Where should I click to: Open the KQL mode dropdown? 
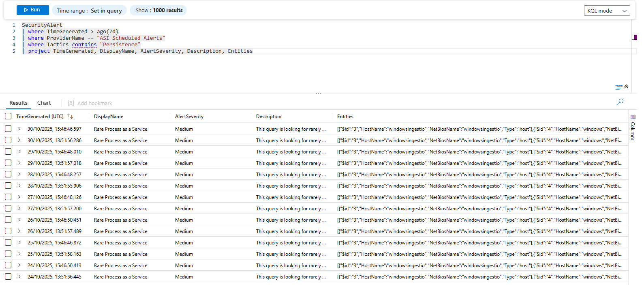(606, 11)
